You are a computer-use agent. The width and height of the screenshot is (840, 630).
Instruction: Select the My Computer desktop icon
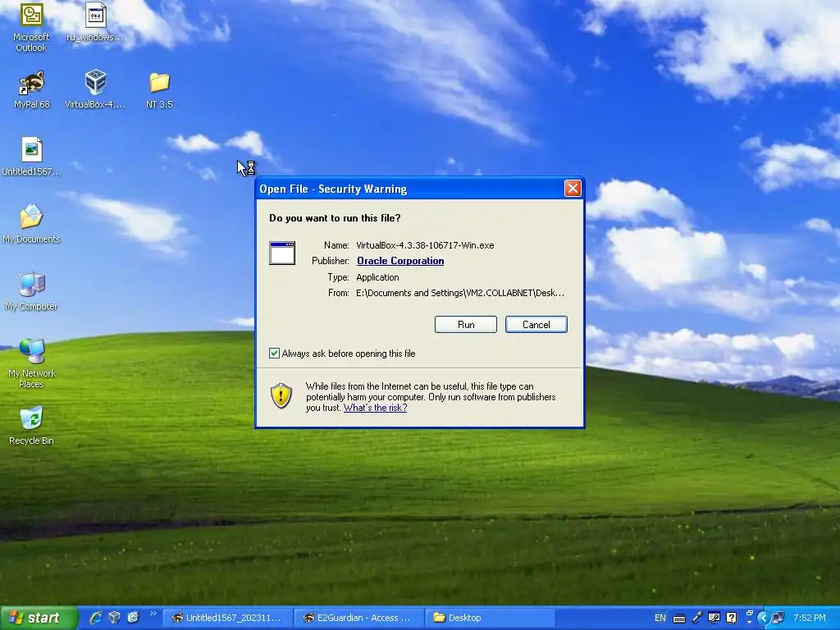click(32, 291)
